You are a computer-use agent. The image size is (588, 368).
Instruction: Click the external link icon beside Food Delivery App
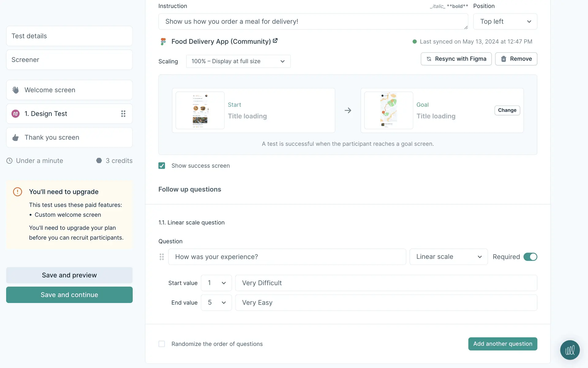click(x=275, y=41)
